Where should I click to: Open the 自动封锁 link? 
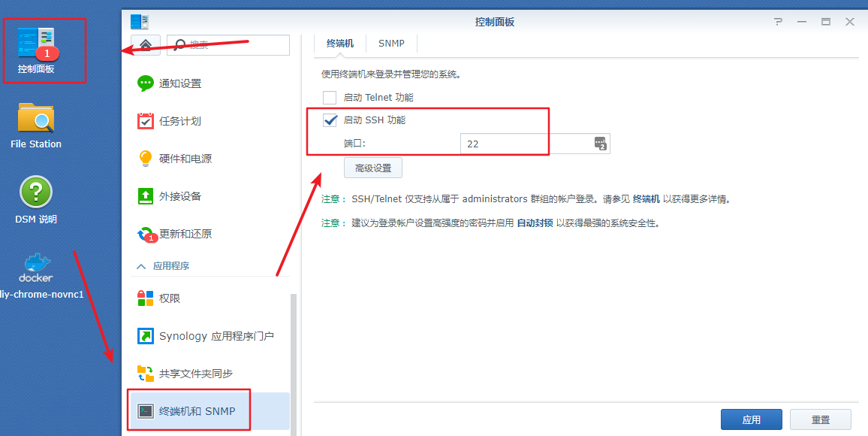click(x=535, y=223)
